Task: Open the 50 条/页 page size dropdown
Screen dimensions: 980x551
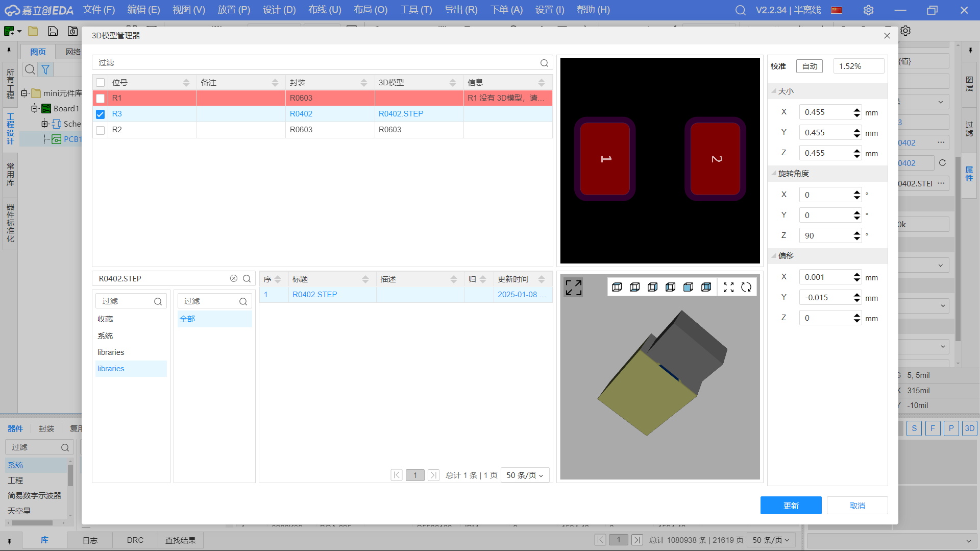Action: coord(525,475)
